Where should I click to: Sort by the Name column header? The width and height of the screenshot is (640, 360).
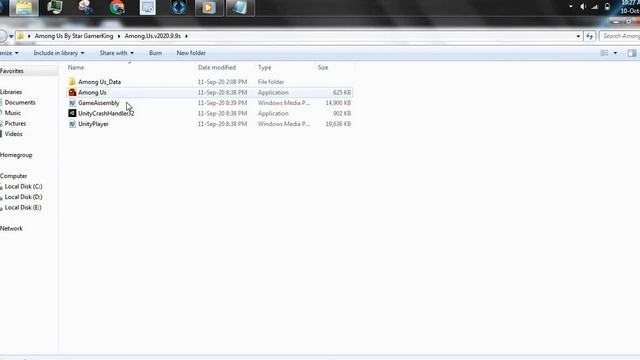point(76,67)
